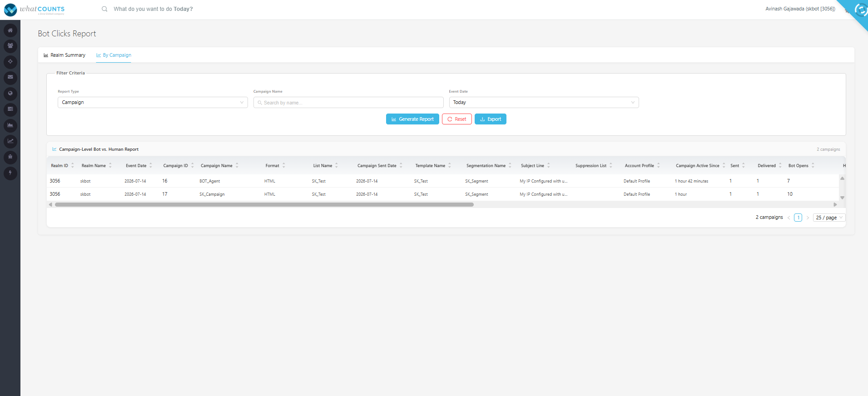Select the bug sidebar icon
This screenshot has width=868, height=396.
click(x=10, y=157)
